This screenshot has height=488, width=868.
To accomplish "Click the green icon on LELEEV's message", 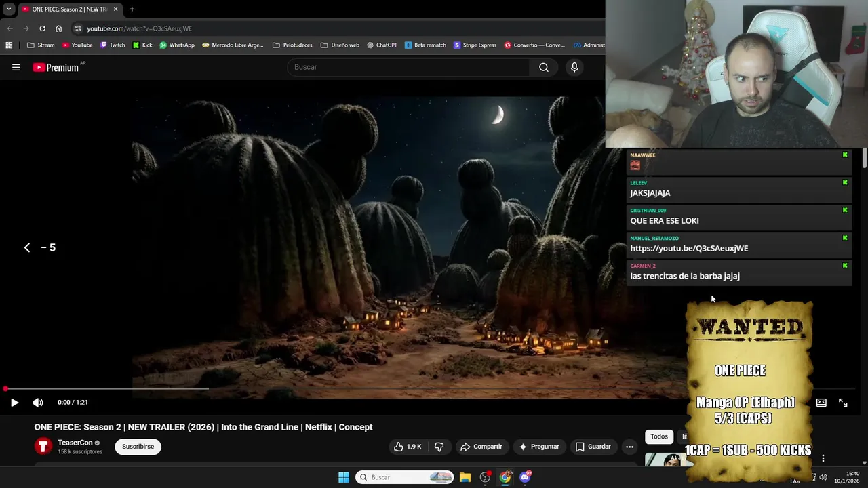I will pos(845,182).
